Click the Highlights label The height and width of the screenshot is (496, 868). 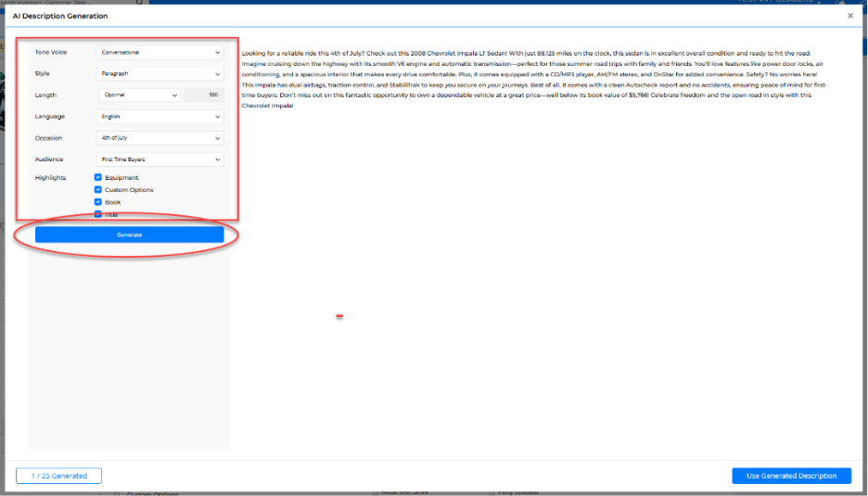tap(50, 178)
